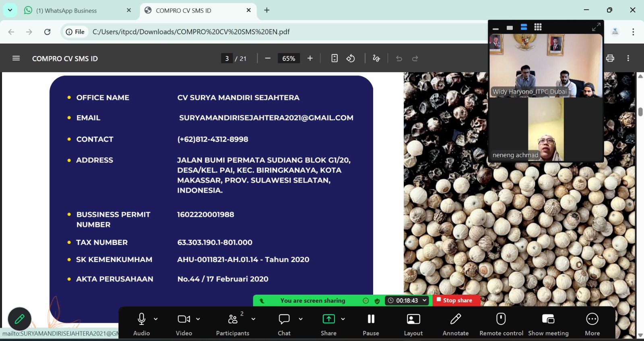Click the company Gmail address link
Image resolution: width=644 pixels, height=341 pixels.
(x=266, y=118)
